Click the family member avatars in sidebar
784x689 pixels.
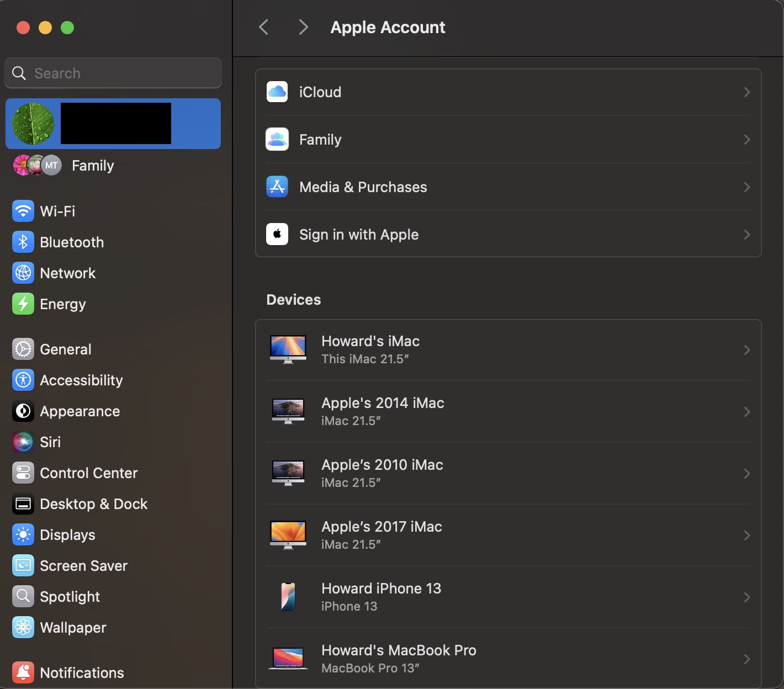coord(38,165)
